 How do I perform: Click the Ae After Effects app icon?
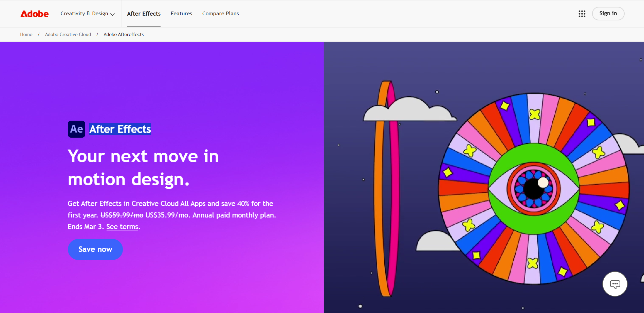[x=76, y=129]
